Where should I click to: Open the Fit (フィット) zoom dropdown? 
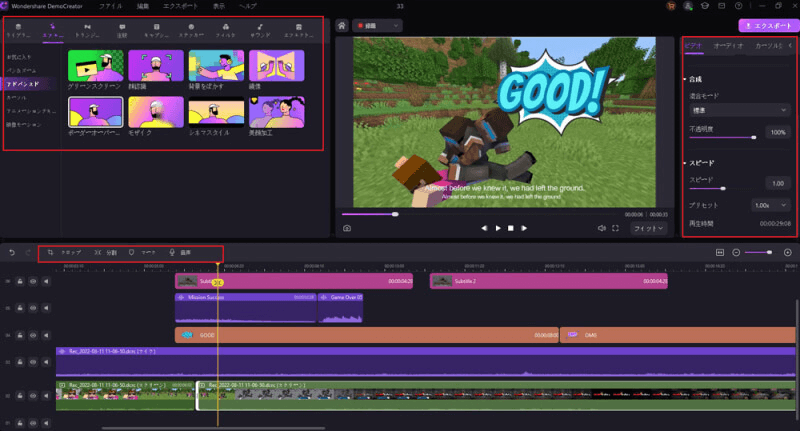pos(648,229)
